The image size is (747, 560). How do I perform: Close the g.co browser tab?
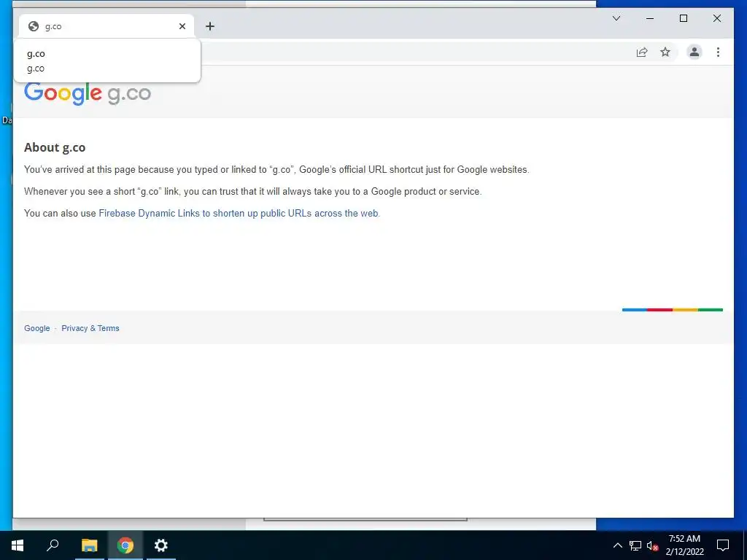click(182, 26)
